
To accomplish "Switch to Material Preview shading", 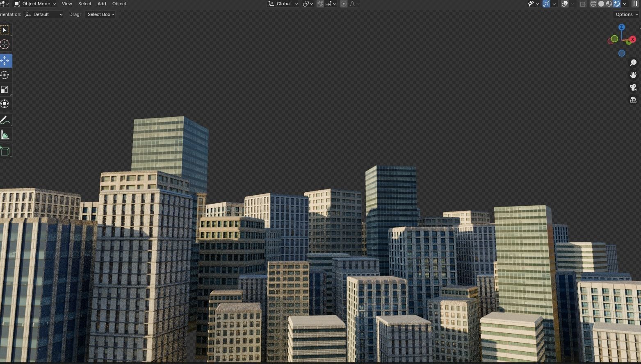I will click(x=609, y=4).
